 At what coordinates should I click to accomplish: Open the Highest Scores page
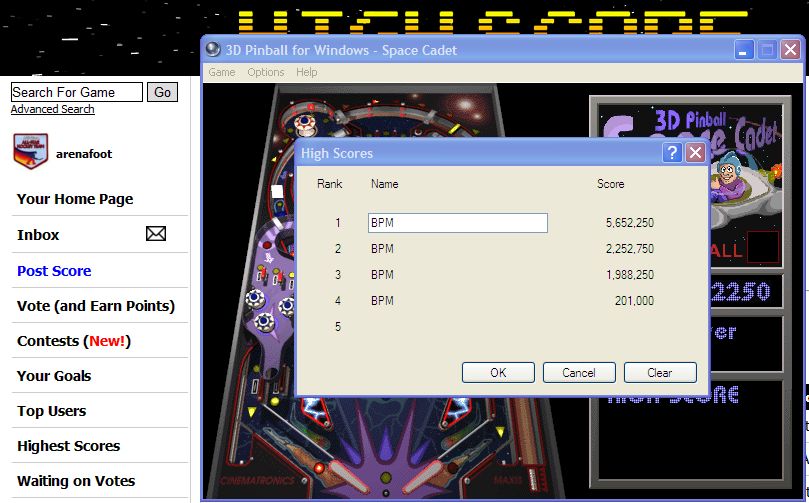pyautogui.click(x=69, y=446)
